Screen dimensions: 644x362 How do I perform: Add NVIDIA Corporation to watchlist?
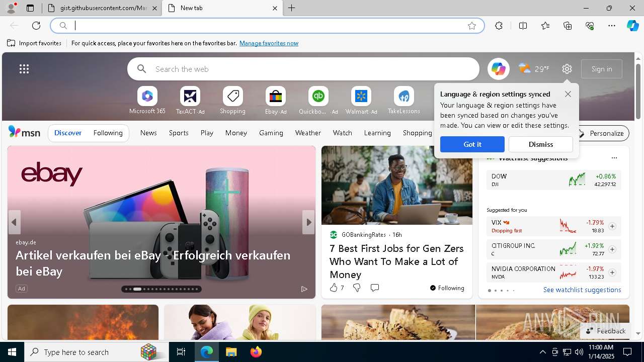click(612, 273)
